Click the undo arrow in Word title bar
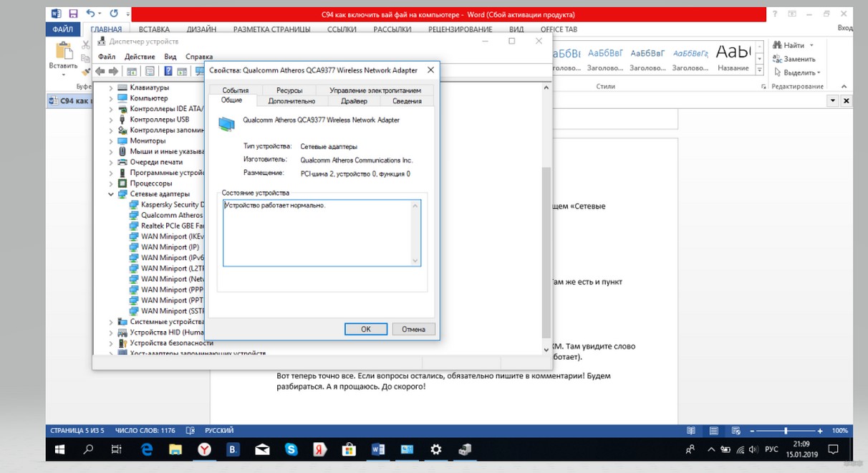The height and width of the screenshot is (473, 868). point(90,14)
